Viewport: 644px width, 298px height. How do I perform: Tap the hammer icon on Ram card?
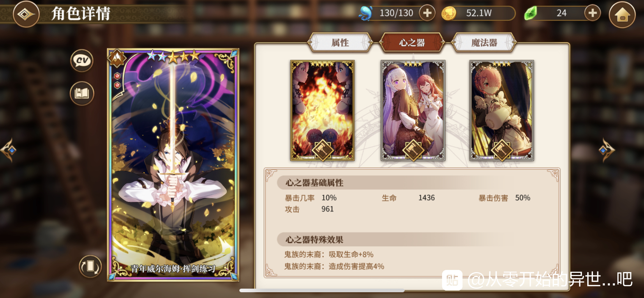tap(502, 150)
